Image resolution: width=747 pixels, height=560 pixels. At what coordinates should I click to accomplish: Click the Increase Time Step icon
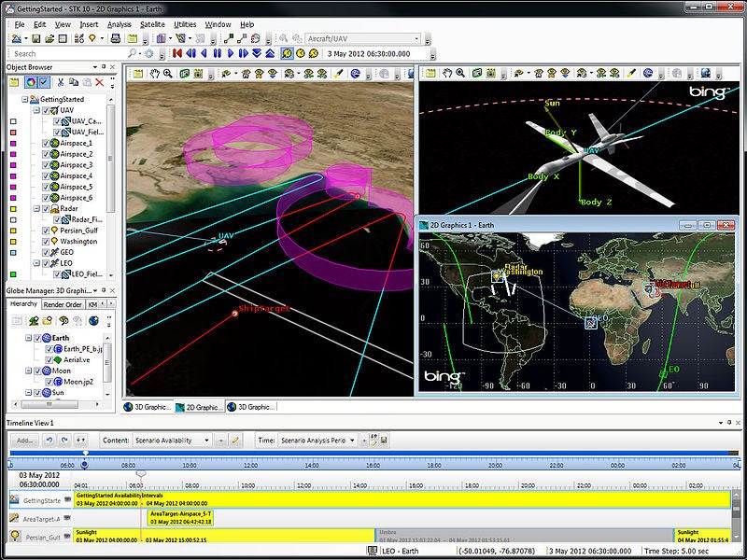(x=269, y=51)
